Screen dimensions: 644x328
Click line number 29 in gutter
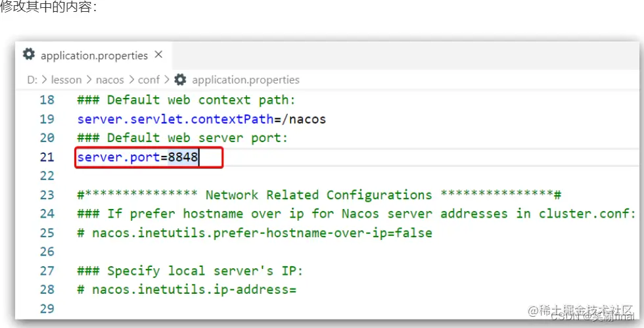tap(47, 309)
